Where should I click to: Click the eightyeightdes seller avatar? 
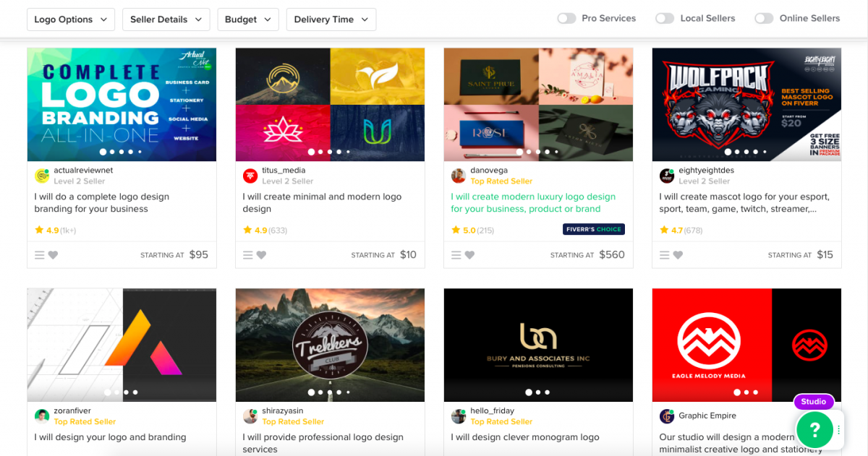[x=667, y=176]
